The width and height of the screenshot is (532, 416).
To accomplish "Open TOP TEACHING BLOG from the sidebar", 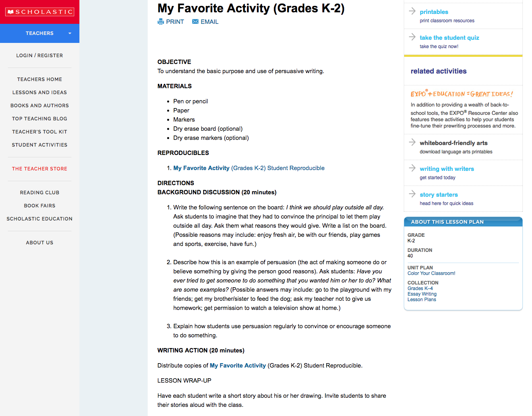I will coord(39,118).
